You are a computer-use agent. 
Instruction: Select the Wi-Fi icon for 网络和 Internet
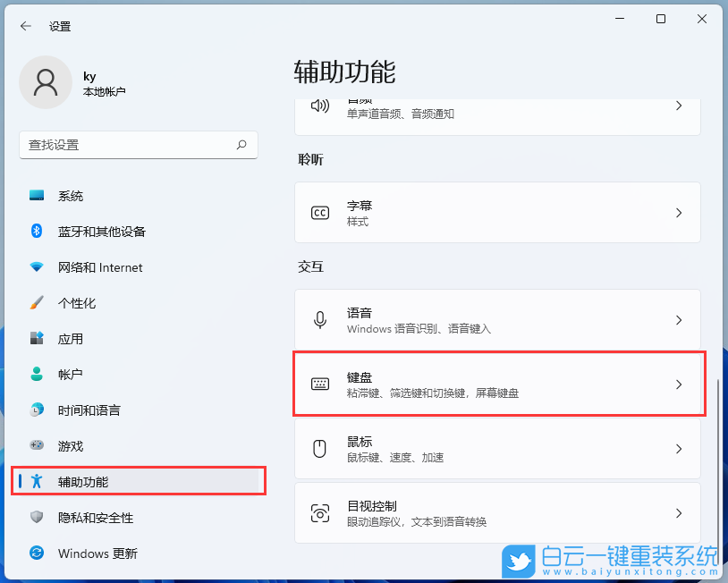tap(36, 267)
